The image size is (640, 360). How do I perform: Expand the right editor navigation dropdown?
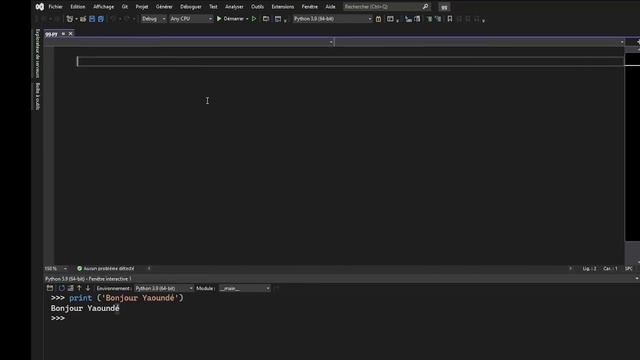pos(622,42)
